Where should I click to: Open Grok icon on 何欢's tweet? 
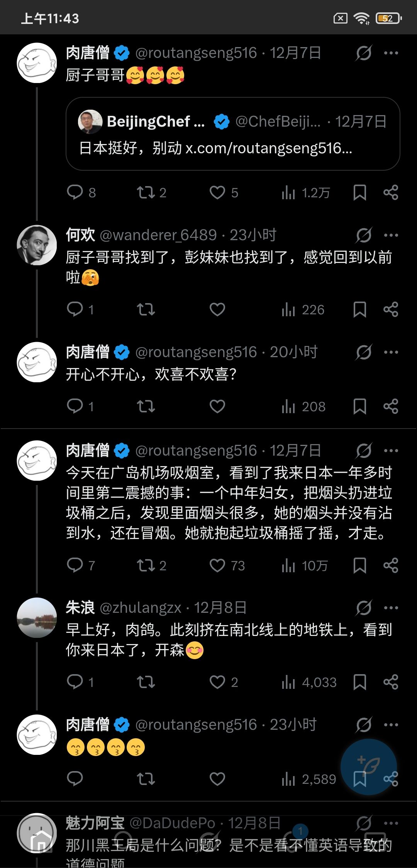(364, 235)
